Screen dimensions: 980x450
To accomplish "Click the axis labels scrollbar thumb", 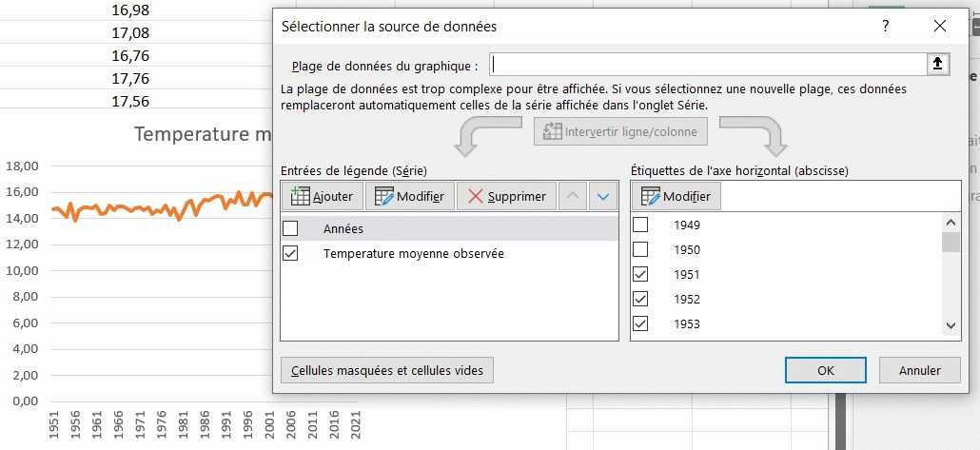I will (951, 242).
